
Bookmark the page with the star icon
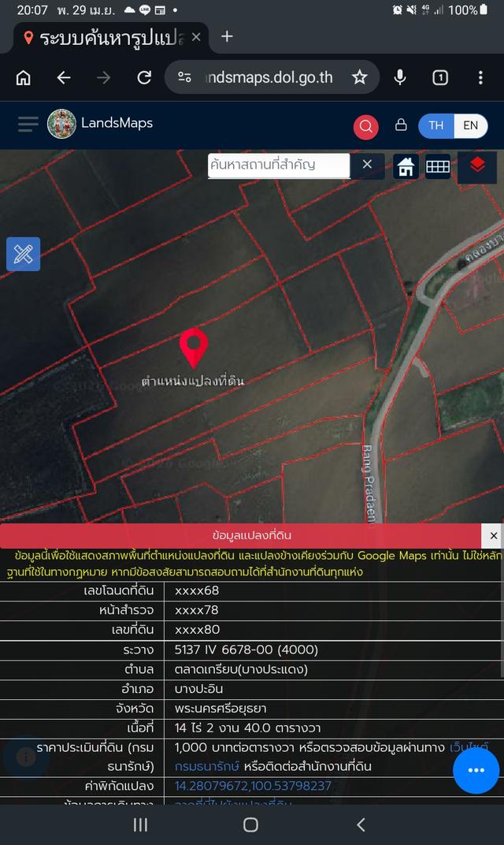[359, 77]
